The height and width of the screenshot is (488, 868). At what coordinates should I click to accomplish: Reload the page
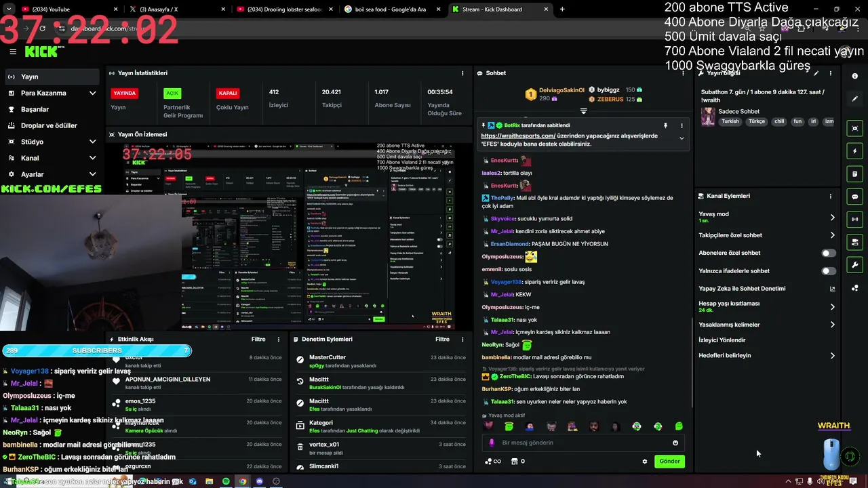(42, 28)
